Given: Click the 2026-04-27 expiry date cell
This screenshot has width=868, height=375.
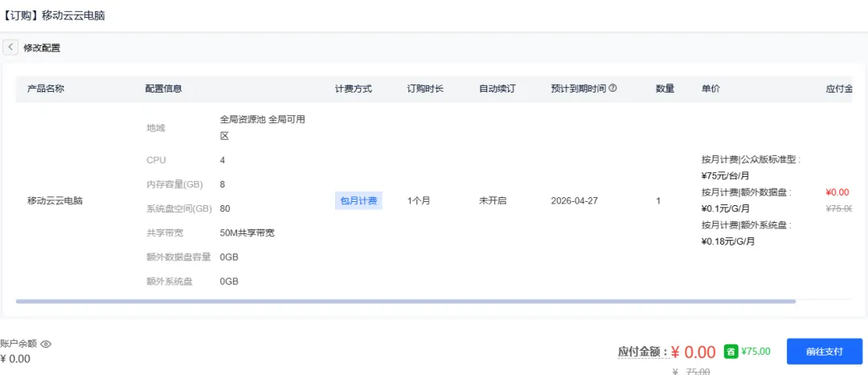Looking at the screenshot, I should click(x=575, y=201).
